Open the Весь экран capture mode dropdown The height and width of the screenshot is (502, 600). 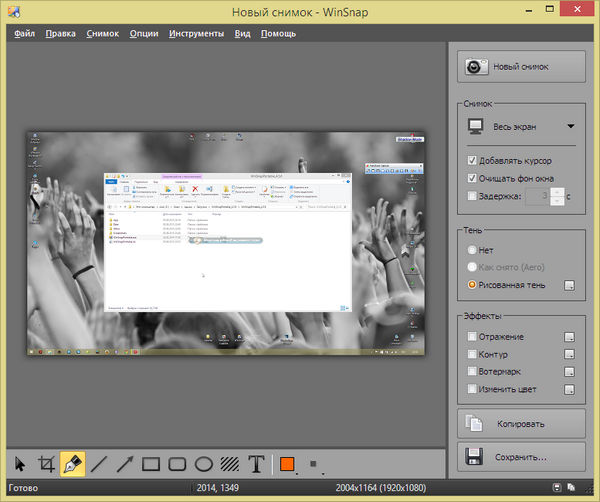point(571,127)
